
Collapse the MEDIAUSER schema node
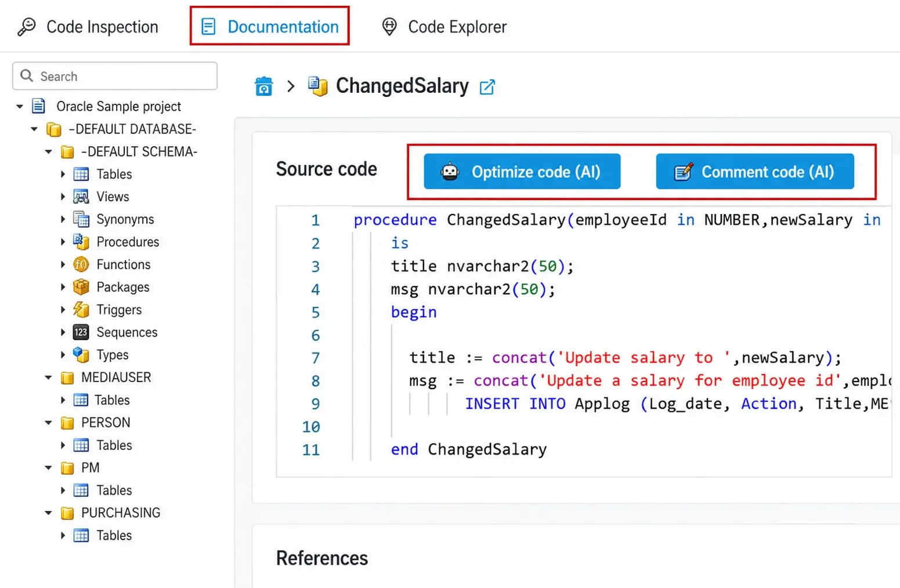click(x=49, y=378)
